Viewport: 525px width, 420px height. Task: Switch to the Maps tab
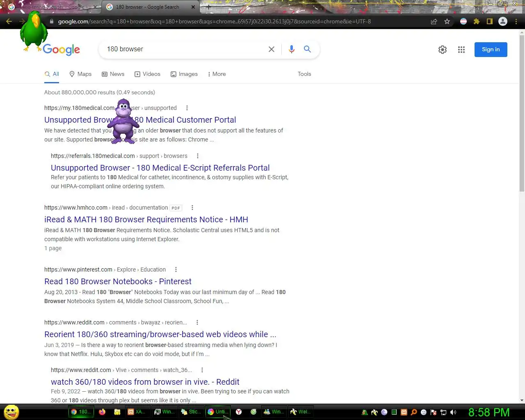tap(80, 74)
